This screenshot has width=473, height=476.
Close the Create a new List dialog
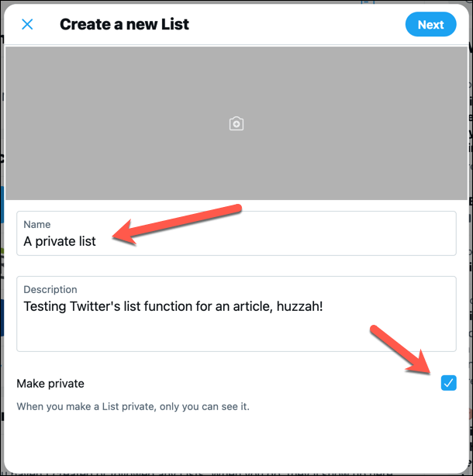point(27,24)
